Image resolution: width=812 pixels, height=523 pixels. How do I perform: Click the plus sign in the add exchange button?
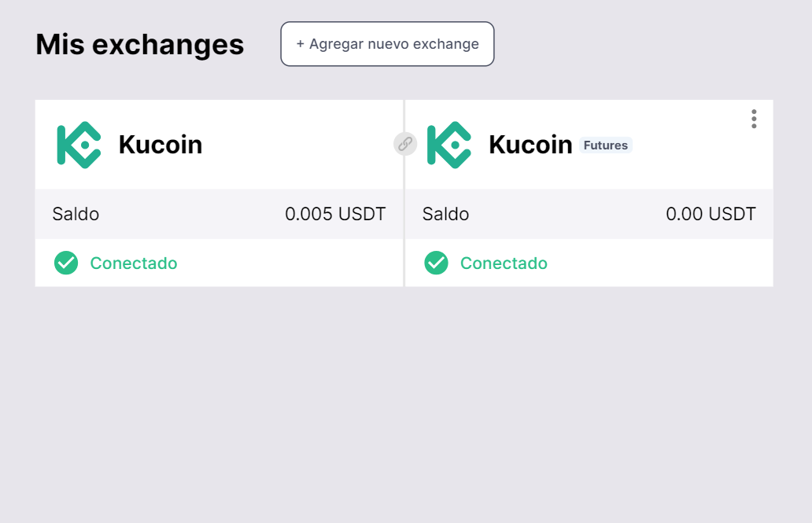pyautogui.click(x=300, y=44)
